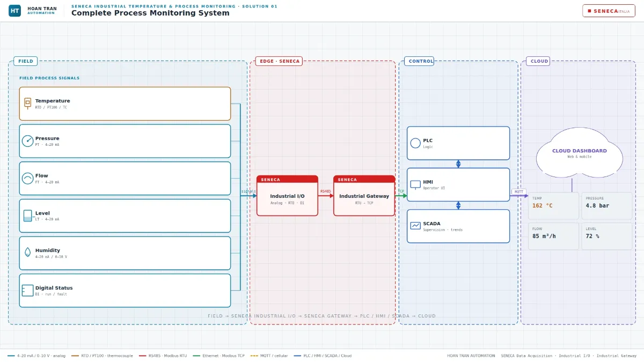Click the teal analog legend line
Screen dimensions: 644x362
click(11, 356)
